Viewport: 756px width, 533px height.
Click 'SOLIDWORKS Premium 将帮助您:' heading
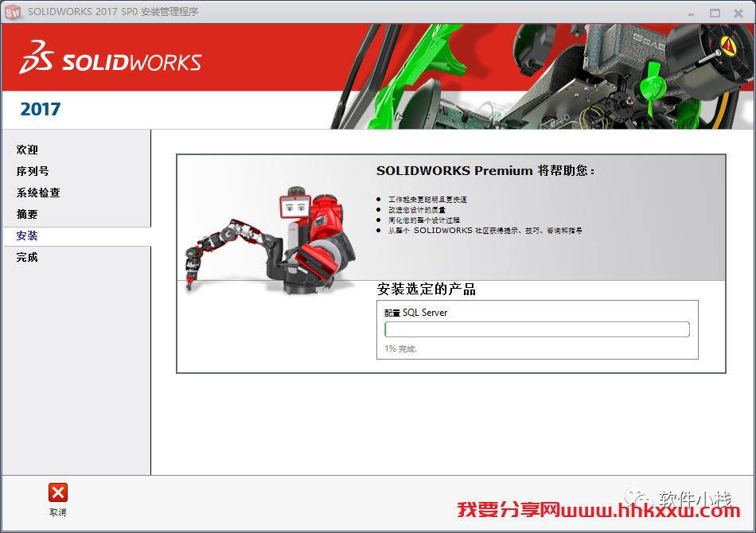tap(485, 170)
